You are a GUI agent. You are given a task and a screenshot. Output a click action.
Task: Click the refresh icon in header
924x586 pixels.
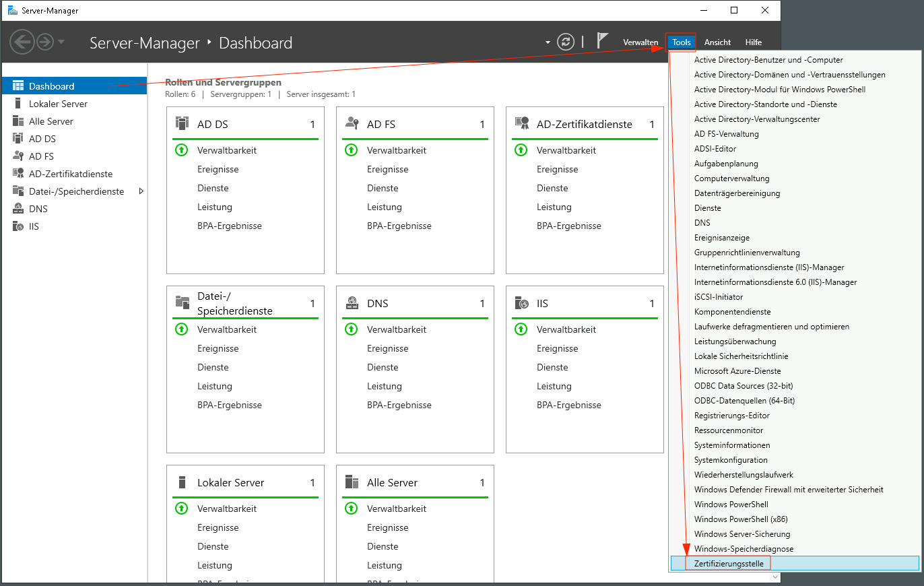[x=566, y=42]
